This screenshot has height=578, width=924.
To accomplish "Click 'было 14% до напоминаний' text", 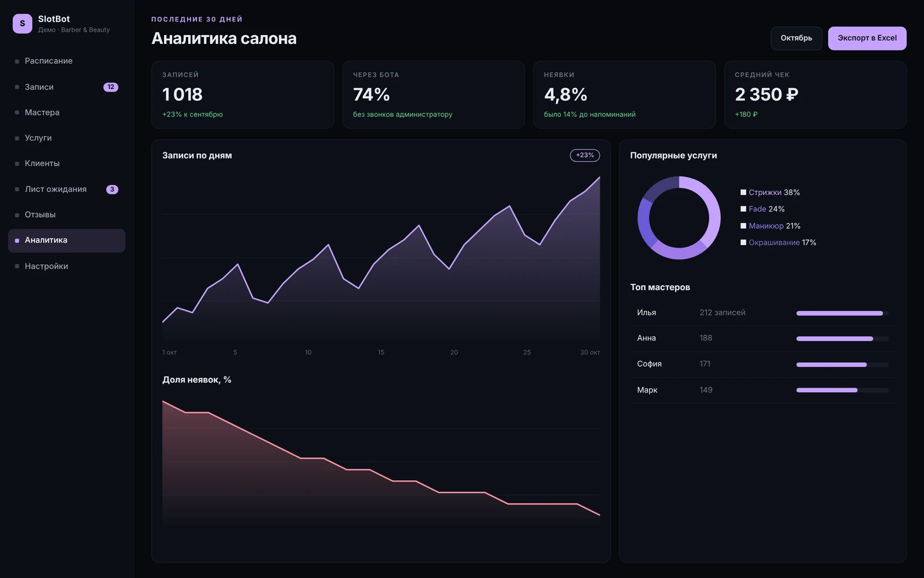I will (x=590, y=114).
